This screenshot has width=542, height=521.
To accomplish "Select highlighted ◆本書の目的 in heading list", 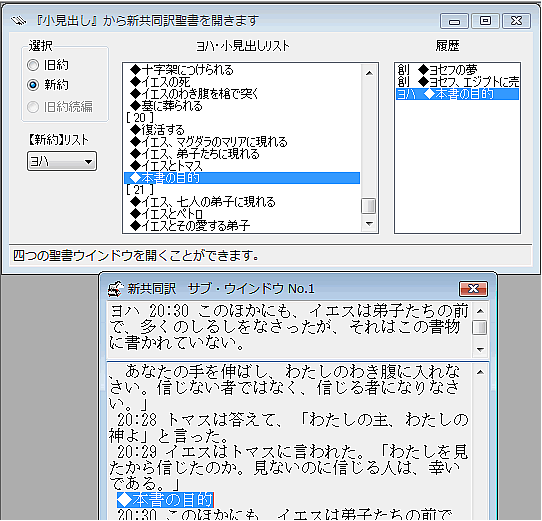I will click(x=242, y=178).
